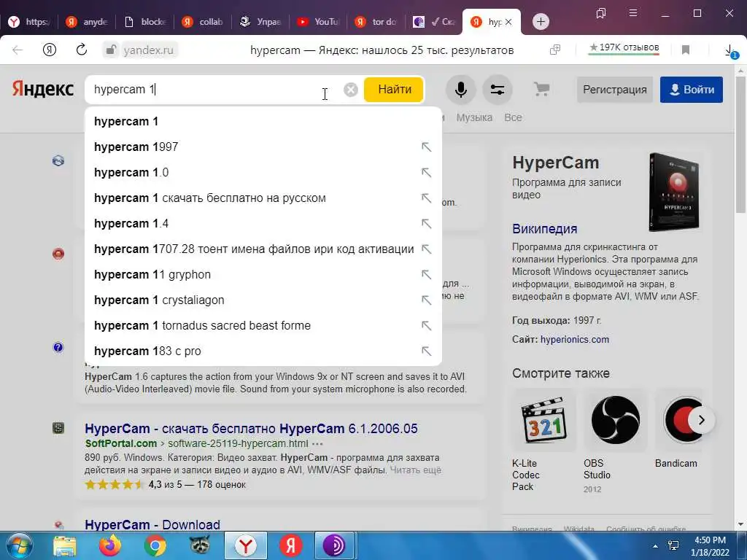Fill suggestion arrow for hypercam 1.4

[426, 223]
